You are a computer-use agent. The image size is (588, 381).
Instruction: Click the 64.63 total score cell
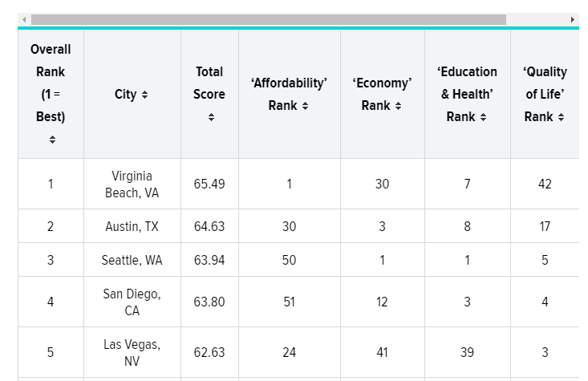point(209,227)
